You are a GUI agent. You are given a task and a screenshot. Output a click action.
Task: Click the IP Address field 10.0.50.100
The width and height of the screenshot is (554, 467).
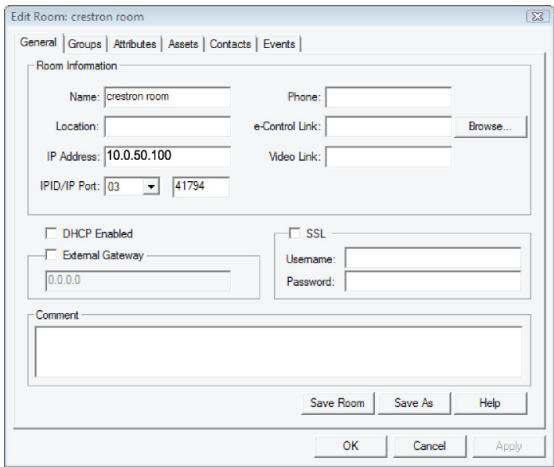167,156
